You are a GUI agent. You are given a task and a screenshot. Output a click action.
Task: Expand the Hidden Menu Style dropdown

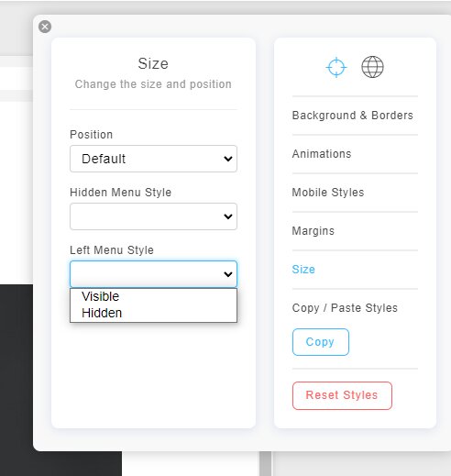click(x=153, y=216)
